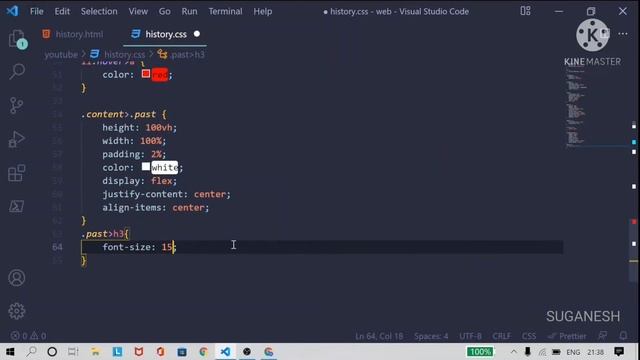The width and height of the screenshot is (640, 360).
Task: Click the 'width: 100%;' line
Action: (134, 141)
